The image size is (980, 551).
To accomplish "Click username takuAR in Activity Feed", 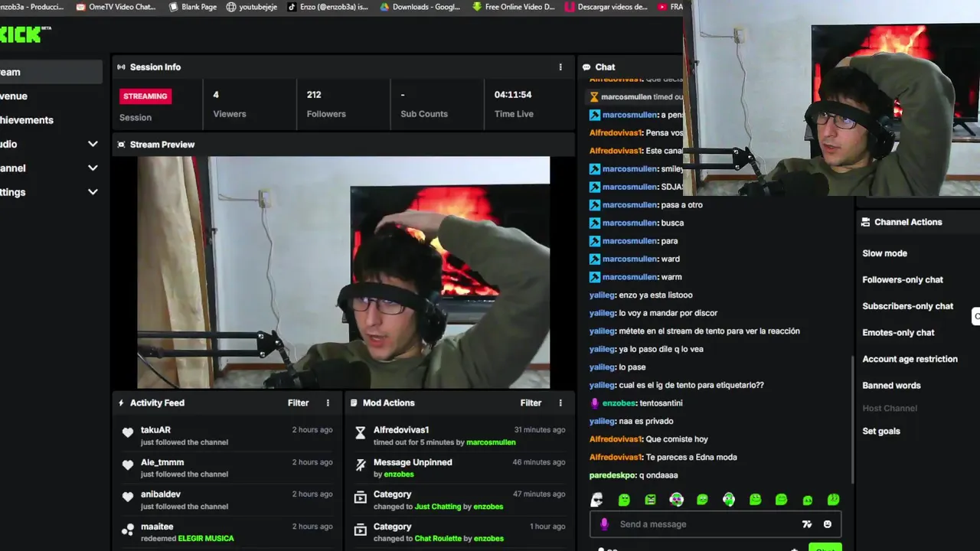I will tap(155, 430).
